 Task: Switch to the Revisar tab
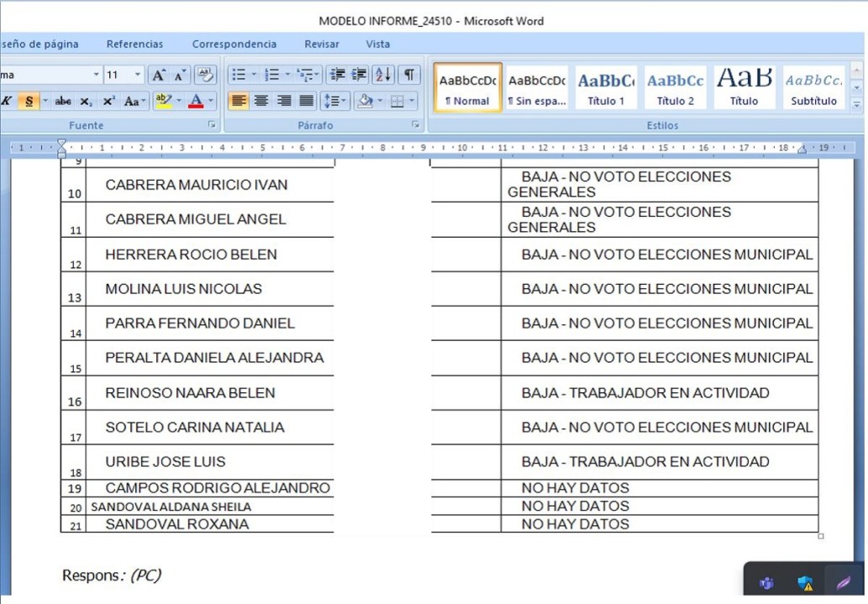[x=322, y=44]
